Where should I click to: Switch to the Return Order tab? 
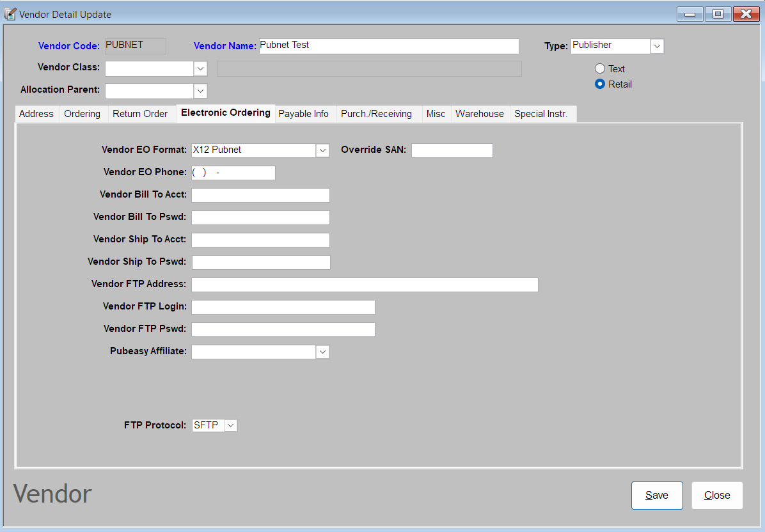pyautogui.click(x=140, y=114)
